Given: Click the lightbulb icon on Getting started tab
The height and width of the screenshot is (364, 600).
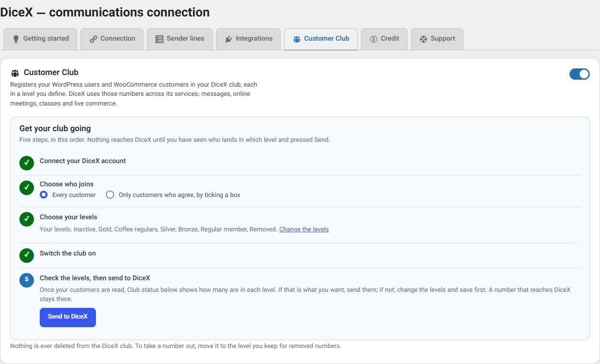Looking at the screenshot, I should pos(16,39).
